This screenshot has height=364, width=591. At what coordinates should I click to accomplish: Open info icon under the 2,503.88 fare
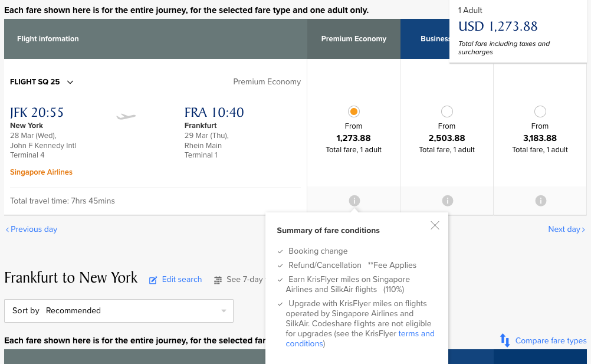[x=447, y=201]
